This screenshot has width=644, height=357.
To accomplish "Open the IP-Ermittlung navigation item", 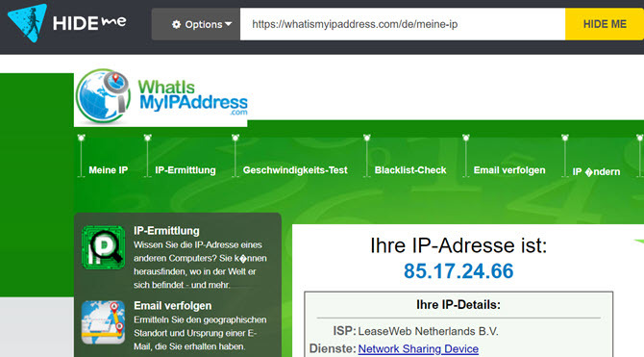I will [186, 170].
